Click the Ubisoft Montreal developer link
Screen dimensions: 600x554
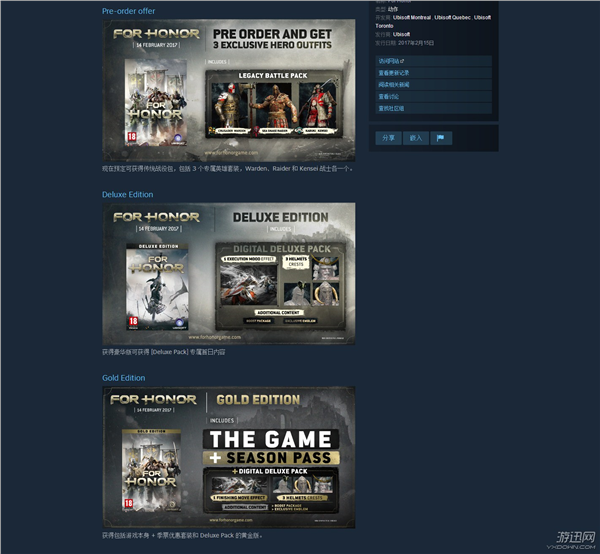coord(412,17)
